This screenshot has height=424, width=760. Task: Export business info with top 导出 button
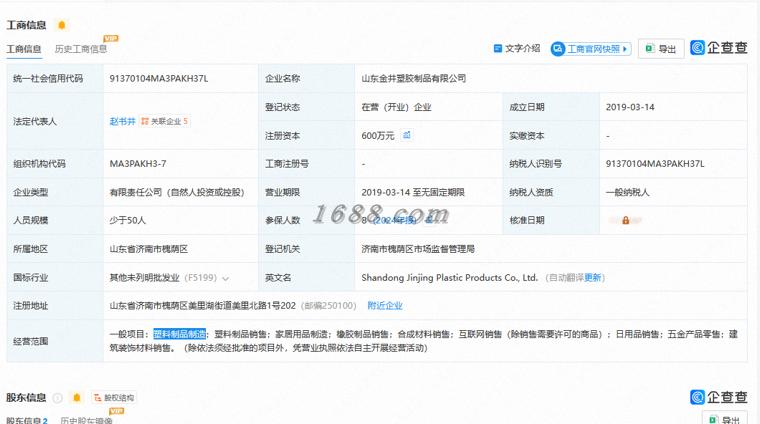pos(661,49)
